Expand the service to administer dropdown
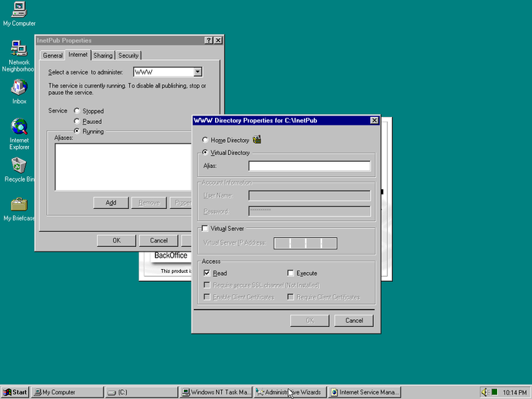532x399 pixels. pyautogui.click(x=197, y=72)
